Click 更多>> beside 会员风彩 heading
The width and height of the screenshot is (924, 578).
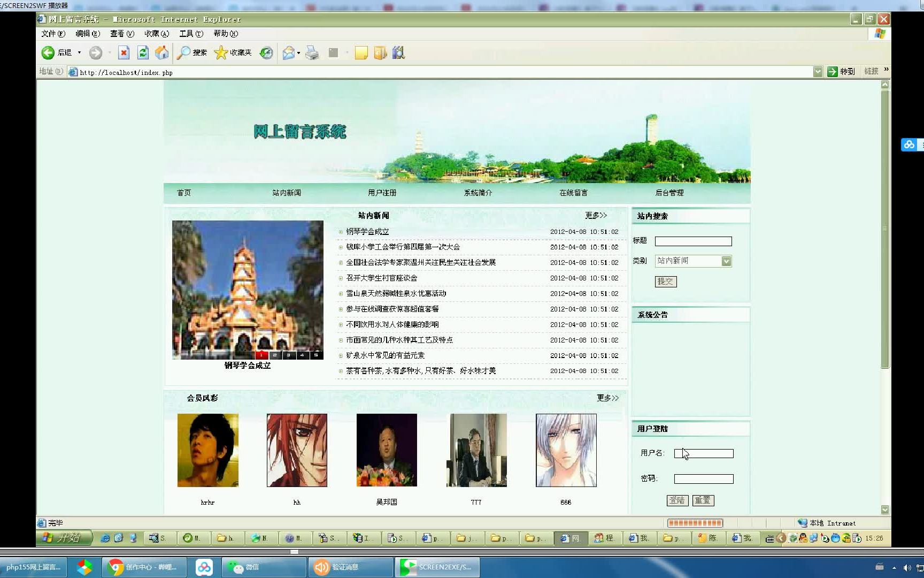pos(608,398)
